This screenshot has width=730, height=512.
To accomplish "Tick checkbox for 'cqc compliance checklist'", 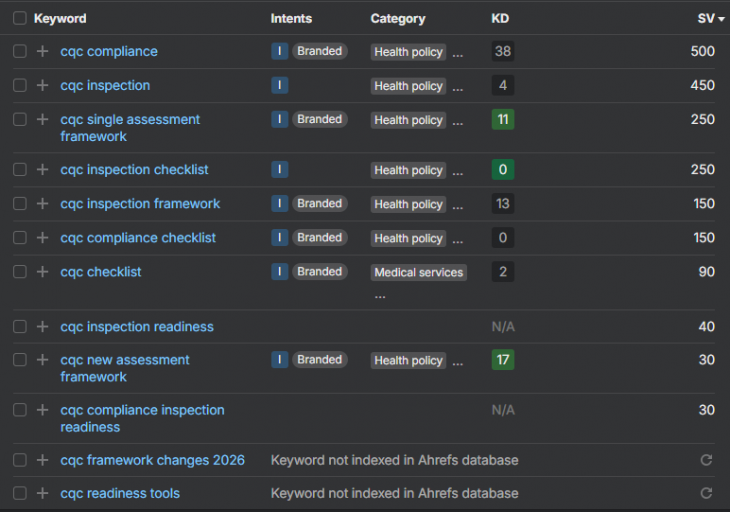I will pos(20,237).
